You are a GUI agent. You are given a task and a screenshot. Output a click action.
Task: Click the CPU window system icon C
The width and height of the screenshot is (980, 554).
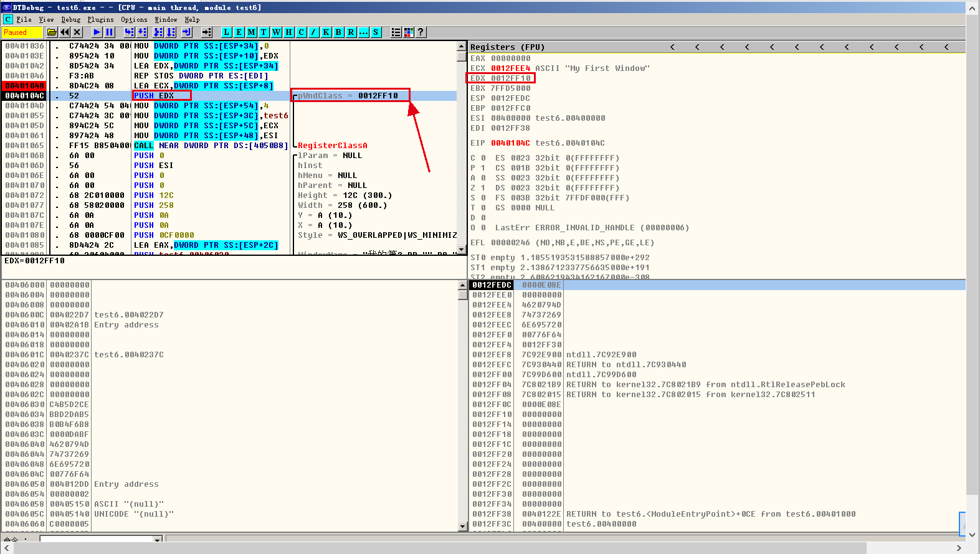coord(7,19)
